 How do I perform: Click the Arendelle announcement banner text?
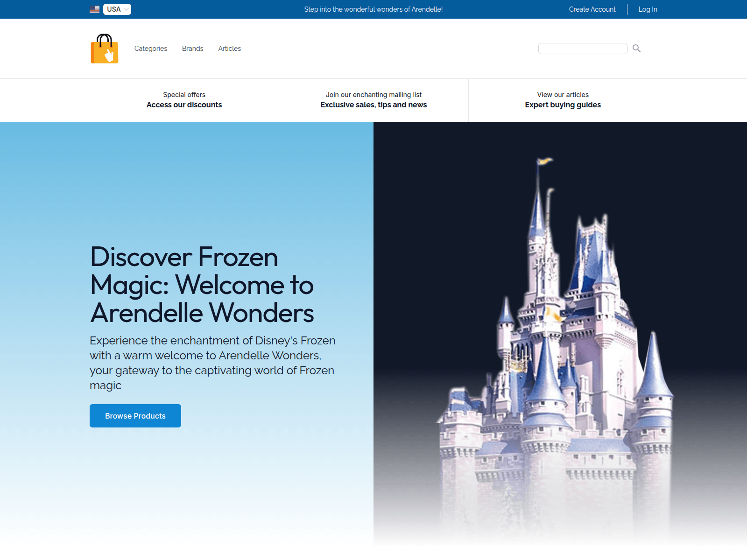[373, 9]
